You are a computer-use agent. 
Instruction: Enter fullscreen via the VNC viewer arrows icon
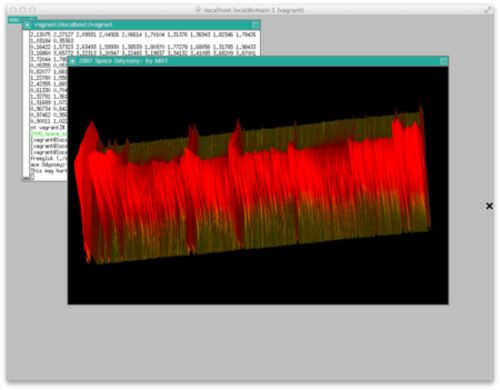[488, 10]
